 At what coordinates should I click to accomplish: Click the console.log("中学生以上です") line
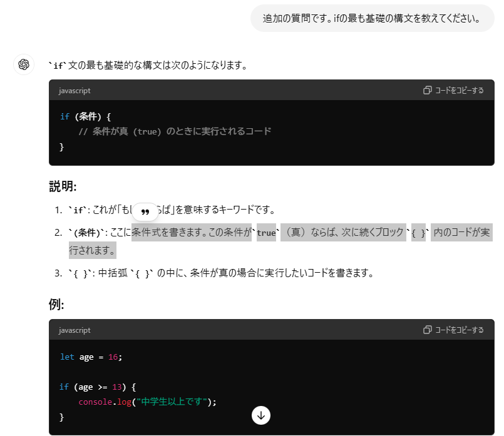(x=148, y=402)
